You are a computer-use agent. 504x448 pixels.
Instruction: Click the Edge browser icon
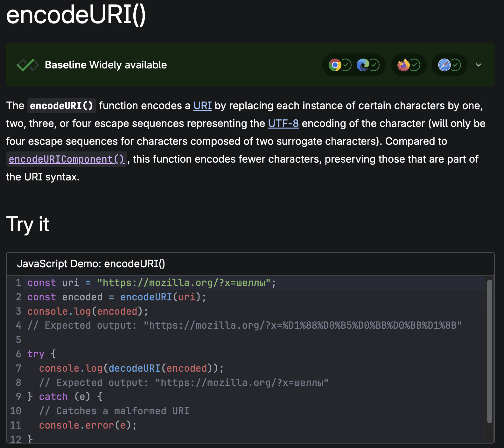363,65
